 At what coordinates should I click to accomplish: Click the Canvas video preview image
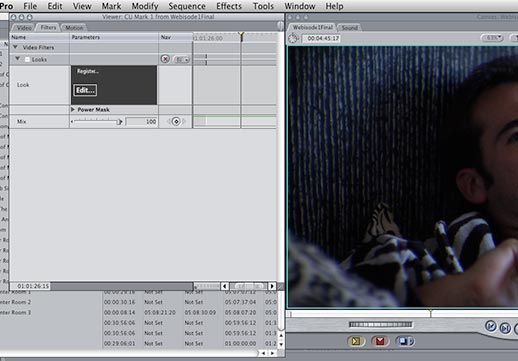[x=403, y=176]
